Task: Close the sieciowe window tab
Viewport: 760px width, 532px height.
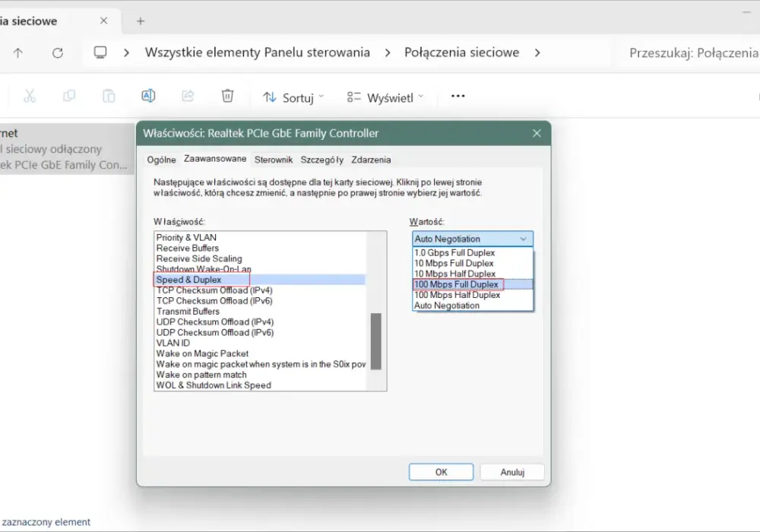Action: point(103,21)
